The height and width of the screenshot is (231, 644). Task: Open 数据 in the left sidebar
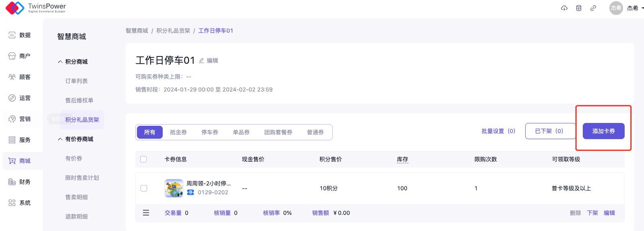tap(20, 35)
